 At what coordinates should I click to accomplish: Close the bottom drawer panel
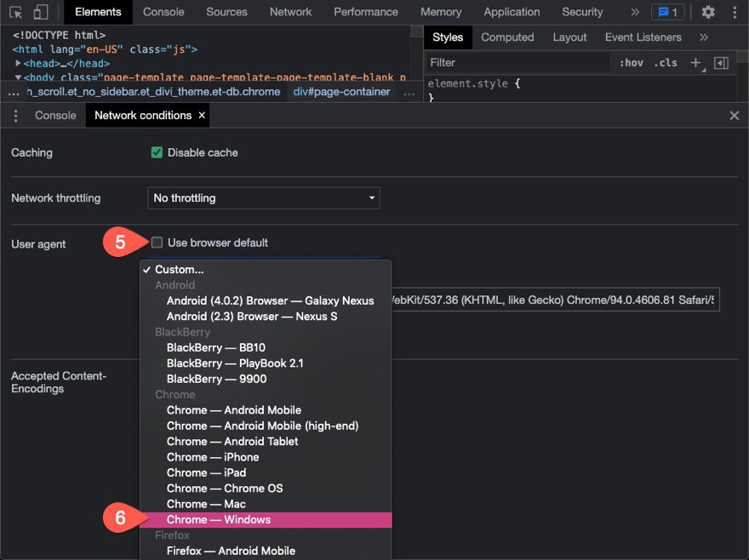[735, 116]
